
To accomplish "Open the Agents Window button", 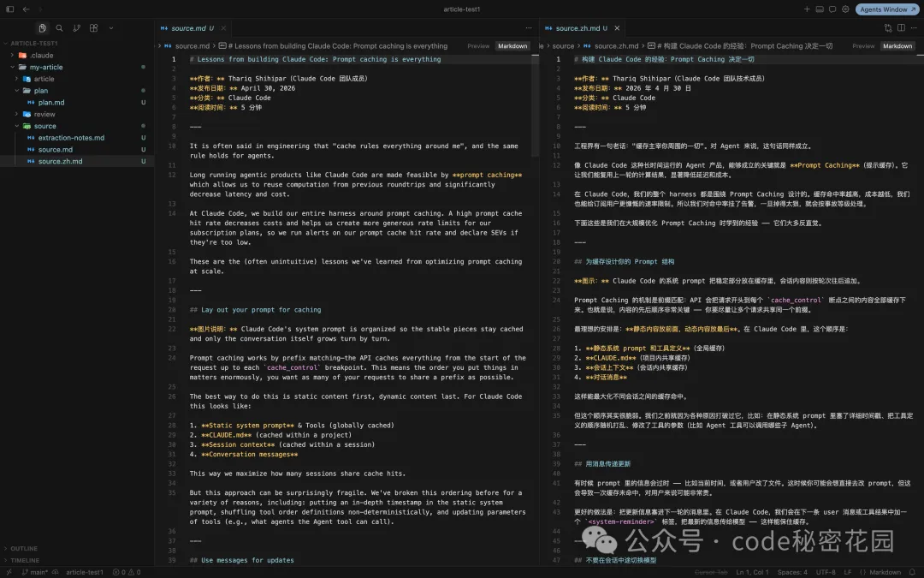I will click(x=887, y=9).
